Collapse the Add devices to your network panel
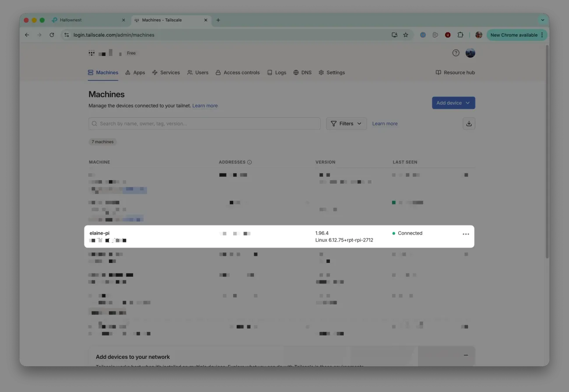Screen dimensions: 569x392 [x=466, y=355]
